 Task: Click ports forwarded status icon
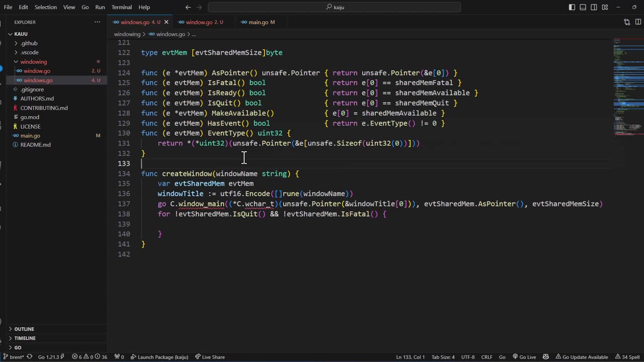pos(119,357)
